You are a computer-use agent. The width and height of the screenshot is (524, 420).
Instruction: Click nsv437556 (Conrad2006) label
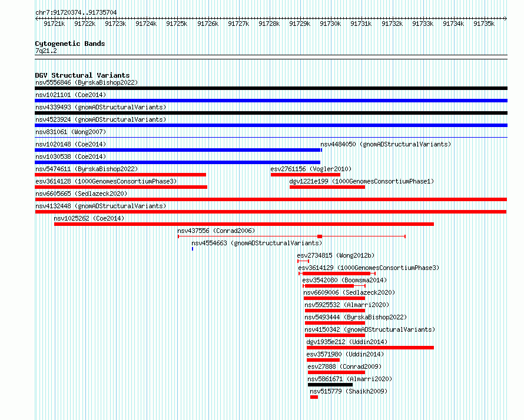(x=216, y=231)
